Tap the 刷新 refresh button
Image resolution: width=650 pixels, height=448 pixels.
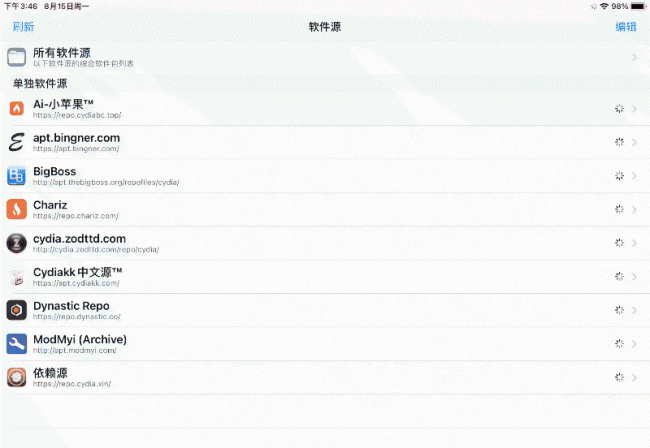[23, 27]
